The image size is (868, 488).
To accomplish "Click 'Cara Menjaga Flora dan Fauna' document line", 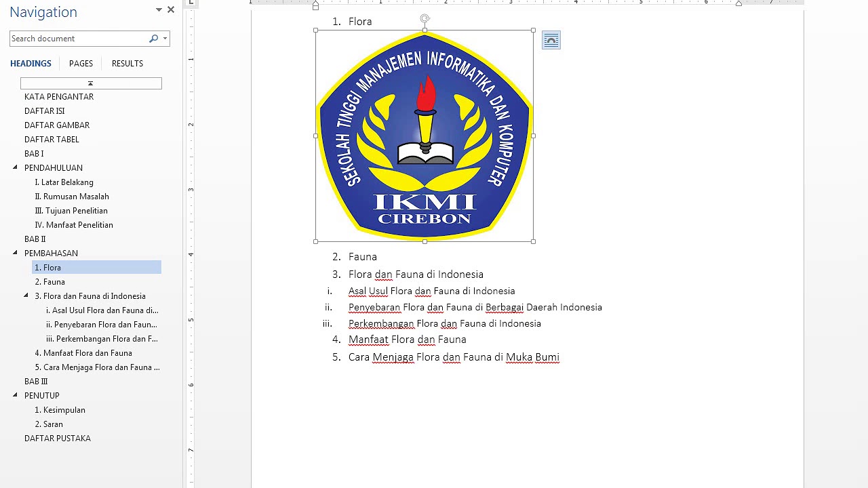I will pyautogui.click(x=454, y=357).
